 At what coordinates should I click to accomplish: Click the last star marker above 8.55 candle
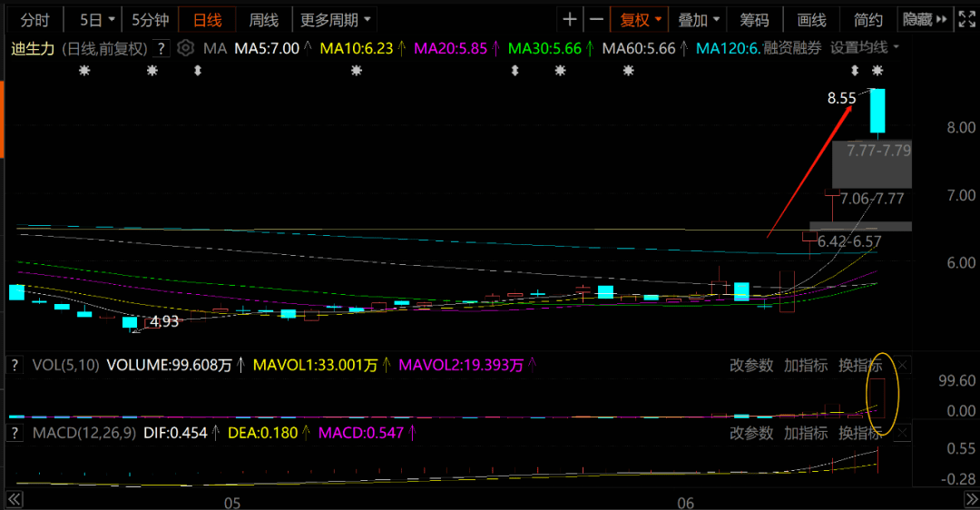pos(877,71)
